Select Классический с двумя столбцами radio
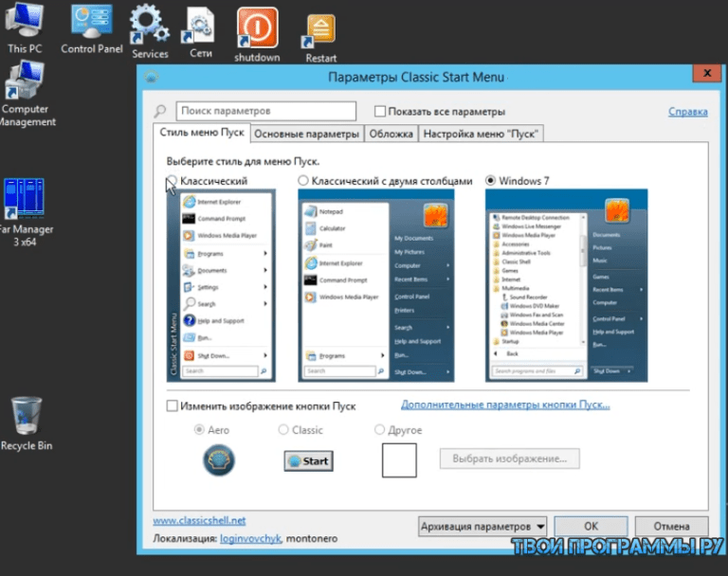 click(303, 181)
